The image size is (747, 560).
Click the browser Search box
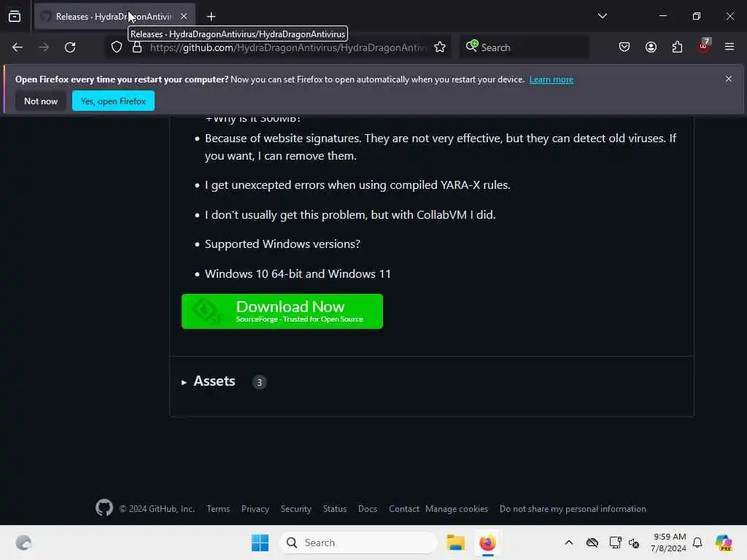[x=524, y=47]
